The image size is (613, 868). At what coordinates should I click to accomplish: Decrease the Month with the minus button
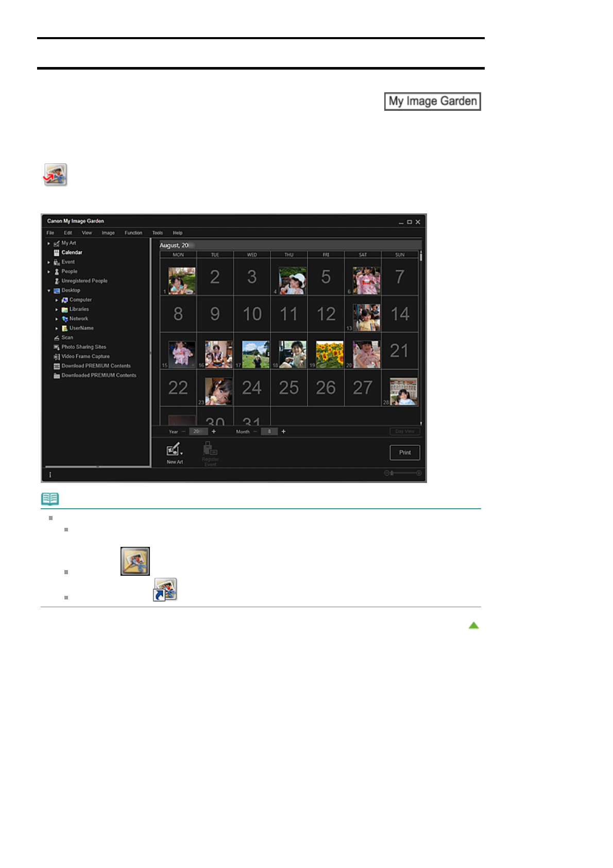pos(255,431)
